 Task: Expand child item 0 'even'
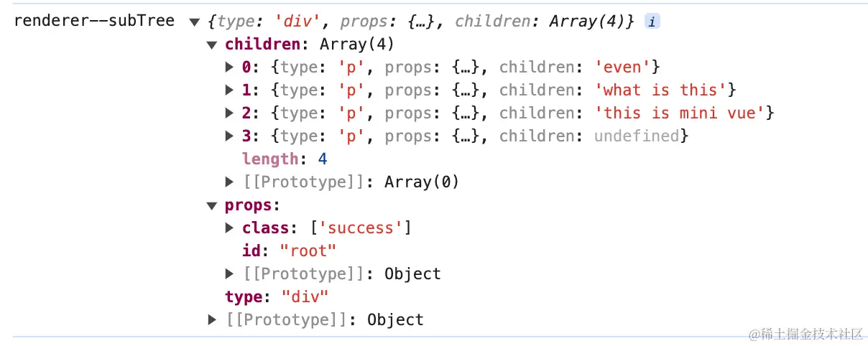[x=229, y=67]
